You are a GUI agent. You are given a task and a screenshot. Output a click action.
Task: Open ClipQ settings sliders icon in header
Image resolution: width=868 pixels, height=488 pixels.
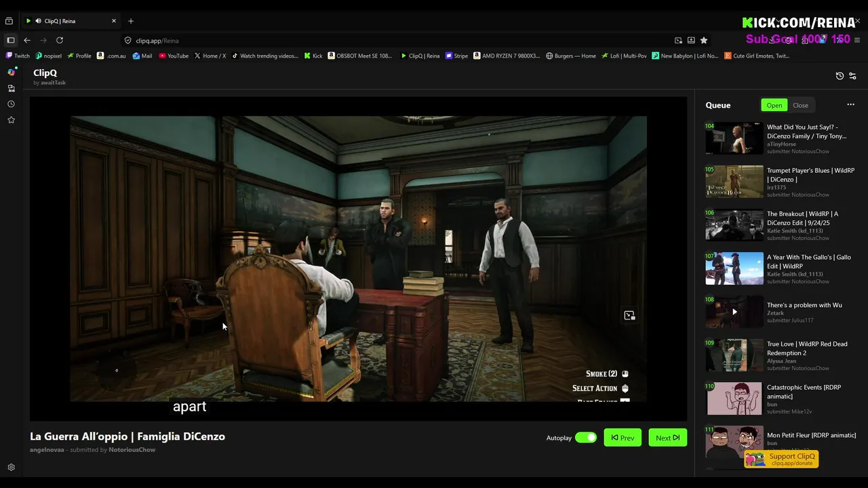pos(852,76)
